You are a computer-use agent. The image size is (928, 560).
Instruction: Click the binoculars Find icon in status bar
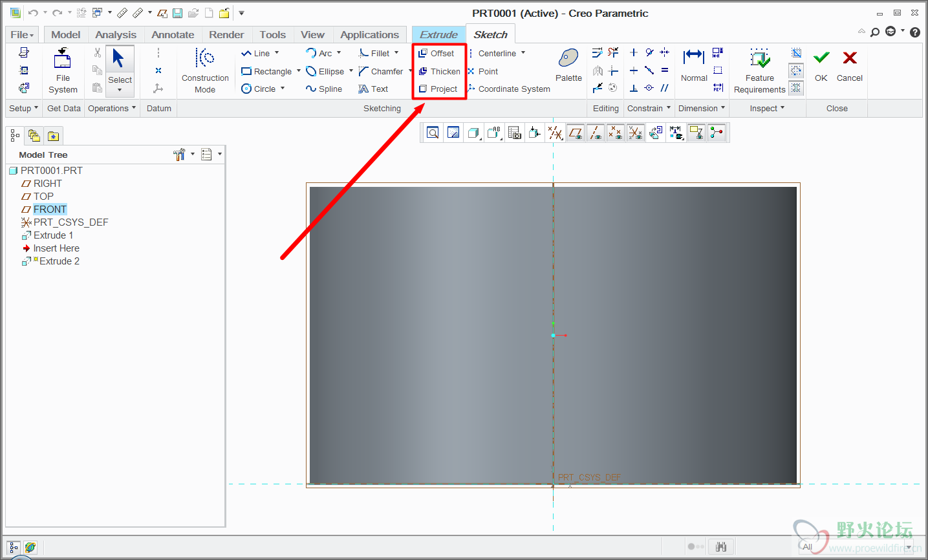coord(721,547)
